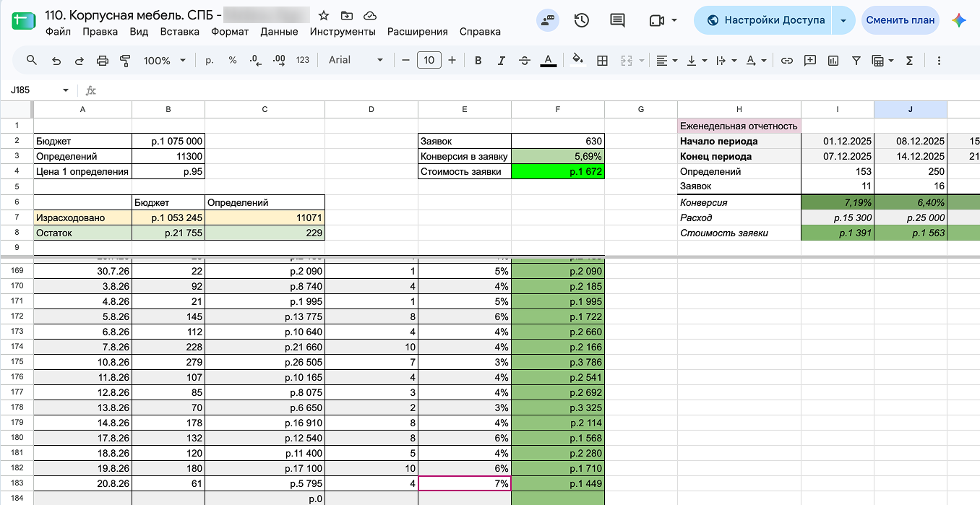Open the Файл menu
The width and height of the screenshot is (980, 505).
[x=58, y=32]
